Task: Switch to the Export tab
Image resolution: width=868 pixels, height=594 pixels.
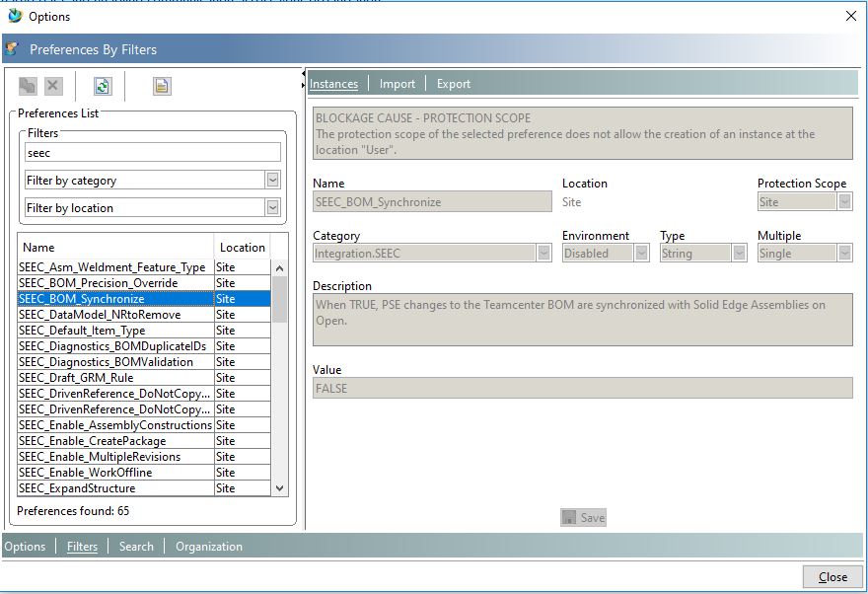Action: coord(453,84)
